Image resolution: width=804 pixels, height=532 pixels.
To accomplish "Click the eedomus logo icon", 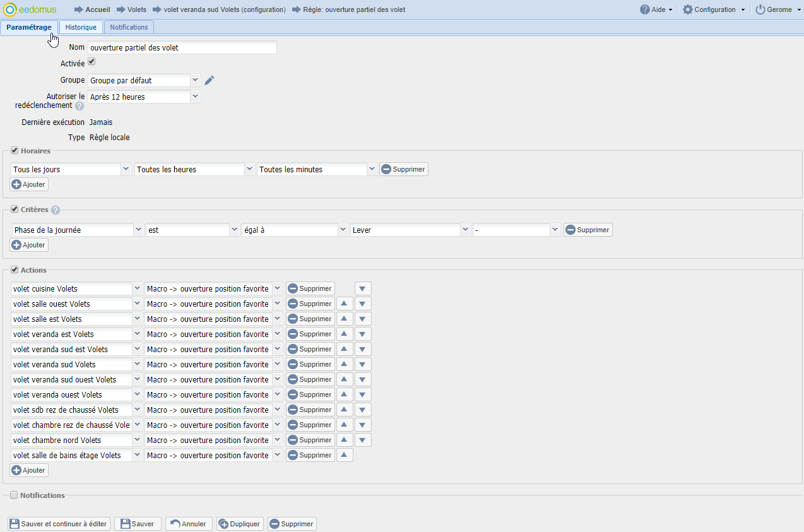I will point(10,9).
